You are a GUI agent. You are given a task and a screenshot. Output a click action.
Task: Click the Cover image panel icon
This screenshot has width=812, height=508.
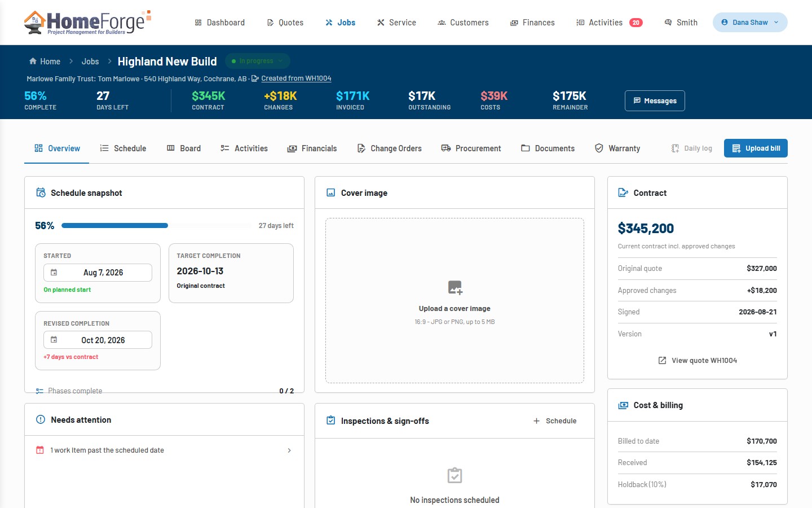point(331,192)
